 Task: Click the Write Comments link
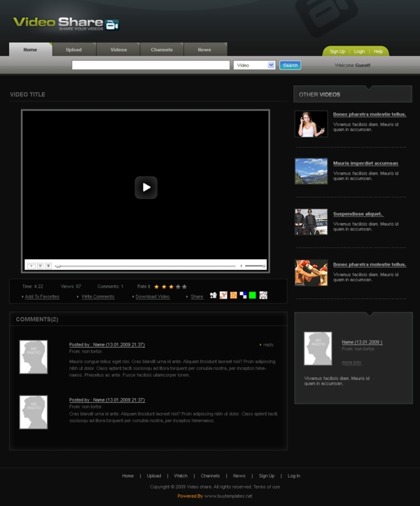(x=98, y=296)
